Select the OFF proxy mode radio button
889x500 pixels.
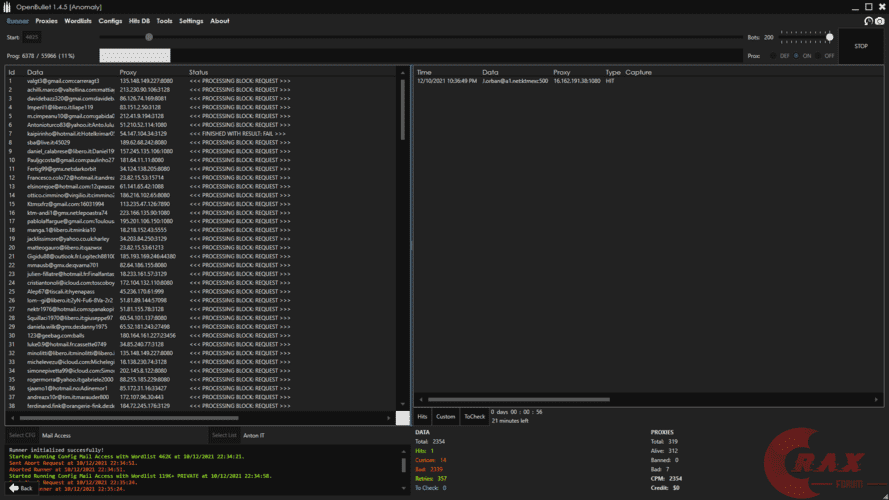tap(820, 56)
